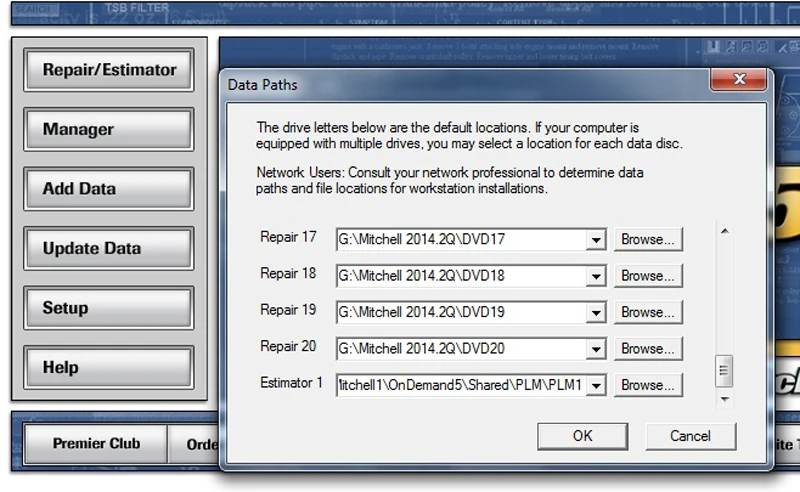Open the Setup button
Image resolution: width=800 pixels, height=492 pixels.
point(109,308)
